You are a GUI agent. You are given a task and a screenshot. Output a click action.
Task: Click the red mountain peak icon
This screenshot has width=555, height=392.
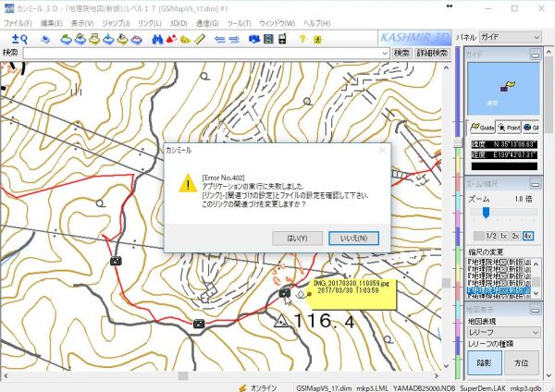coord(172,39)
